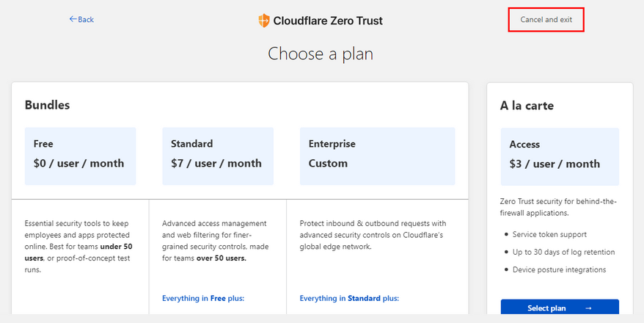Click the back arrow icon
The height and width of the screenshot is (323, 644).
coord(73,19)
